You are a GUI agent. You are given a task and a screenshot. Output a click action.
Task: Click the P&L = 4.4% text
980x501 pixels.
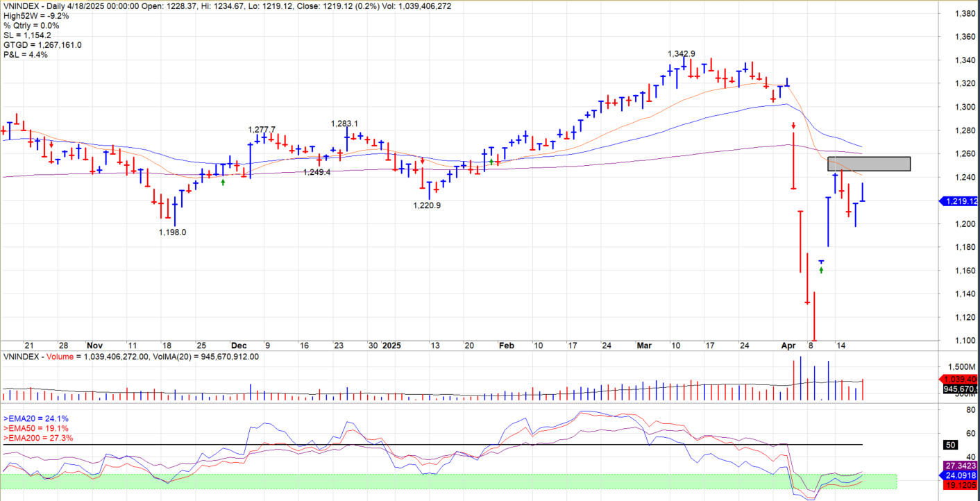[26, 55]
